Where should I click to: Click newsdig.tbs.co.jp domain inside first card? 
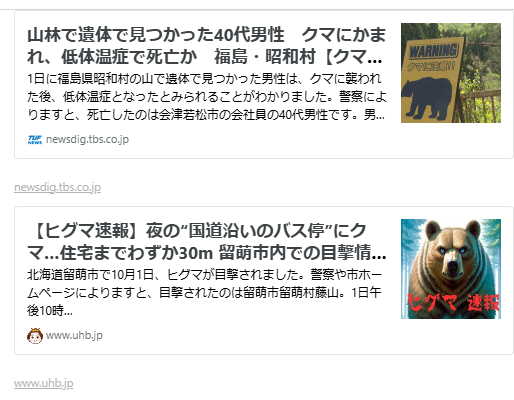click(87, 139)
